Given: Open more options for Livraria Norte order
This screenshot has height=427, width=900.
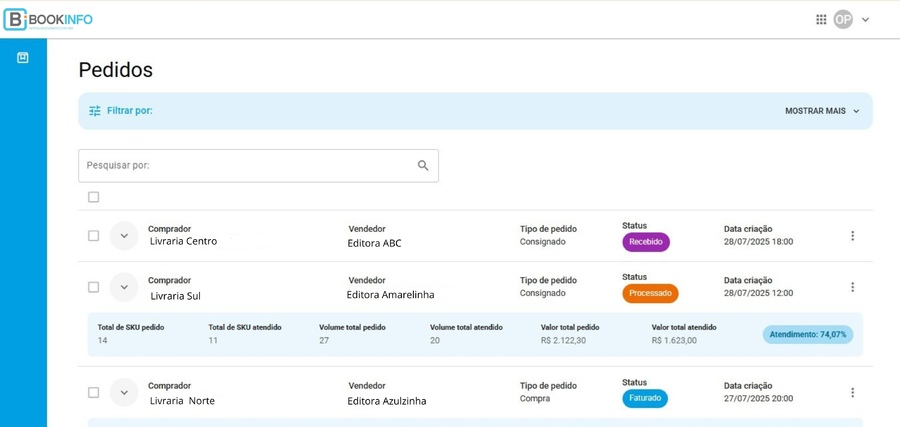Looking at the screenshot, I should (852, 393).
